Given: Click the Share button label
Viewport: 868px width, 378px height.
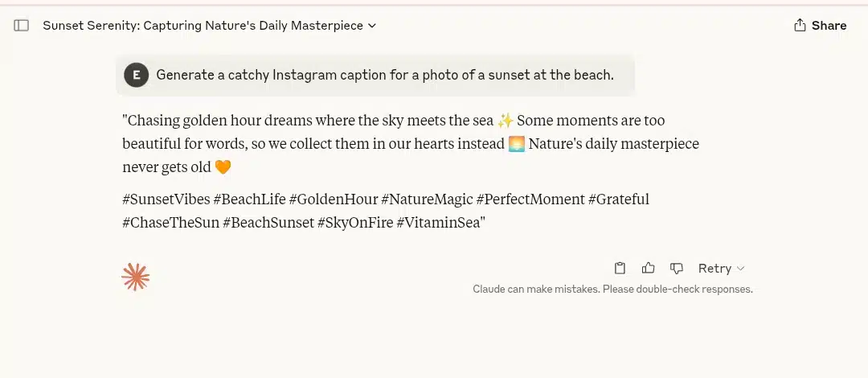Looking at the screenshot, I should pos(829,26).
